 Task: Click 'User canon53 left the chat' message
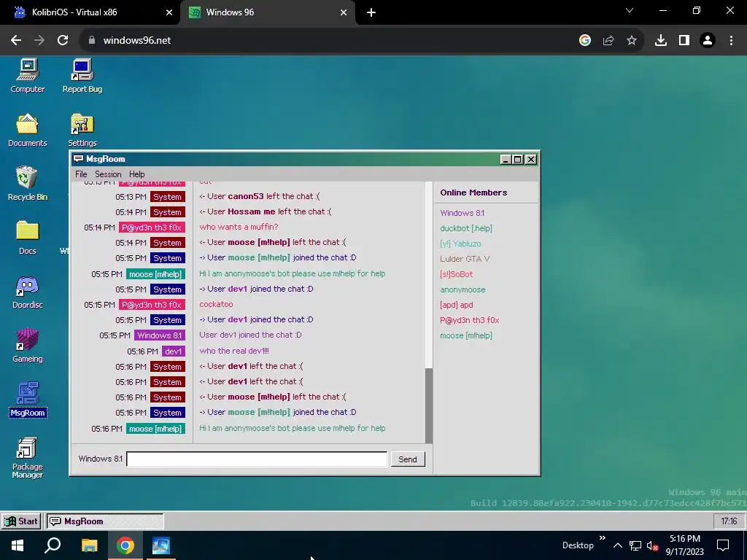[260, 196]
